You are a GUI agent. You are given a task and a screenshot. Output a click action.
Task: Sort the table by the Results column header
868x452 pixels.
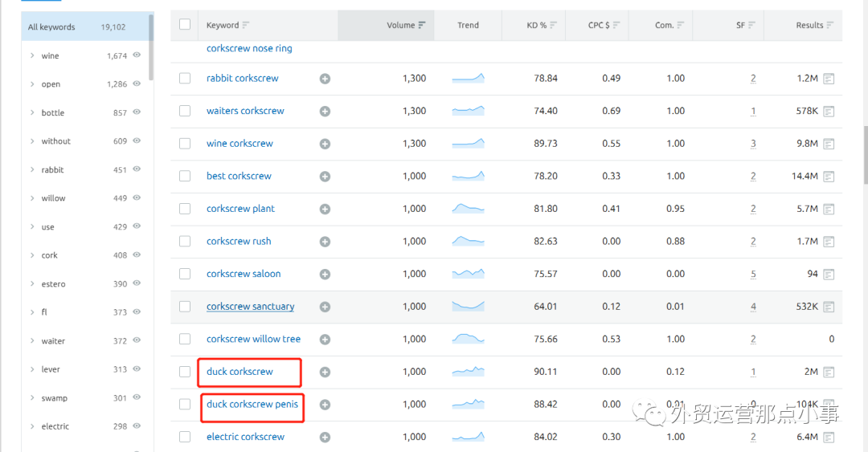click(809, 26)
